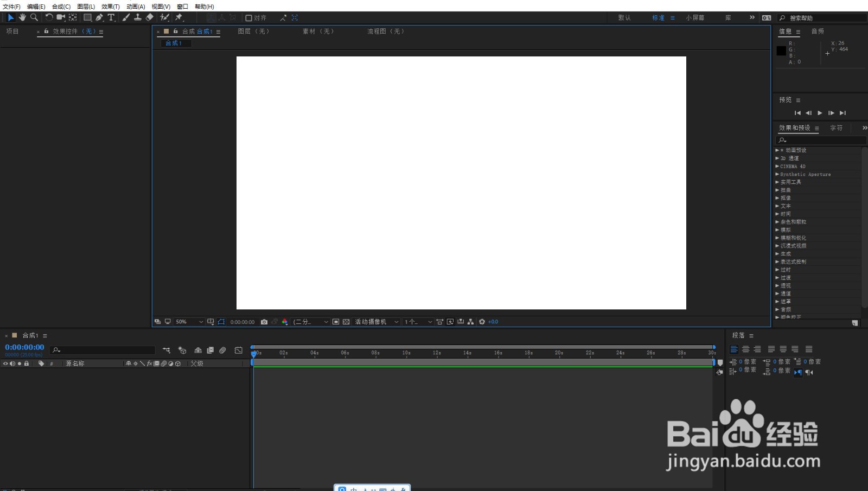Click the region of interest icon
This screenshot has height=491, width=868.
coord(336,322)
